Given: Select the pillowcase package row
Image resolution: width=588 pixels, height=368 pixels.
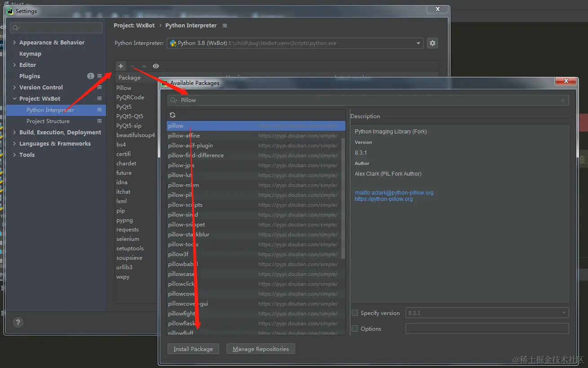Looking at the screenshot, I should click(256, 274).
